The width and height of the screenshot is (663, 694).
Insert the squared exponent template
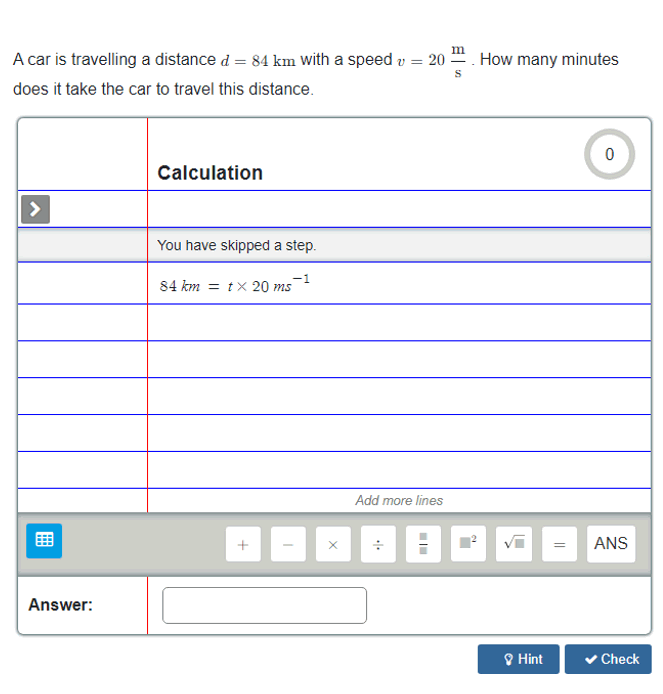pos(468,544)
